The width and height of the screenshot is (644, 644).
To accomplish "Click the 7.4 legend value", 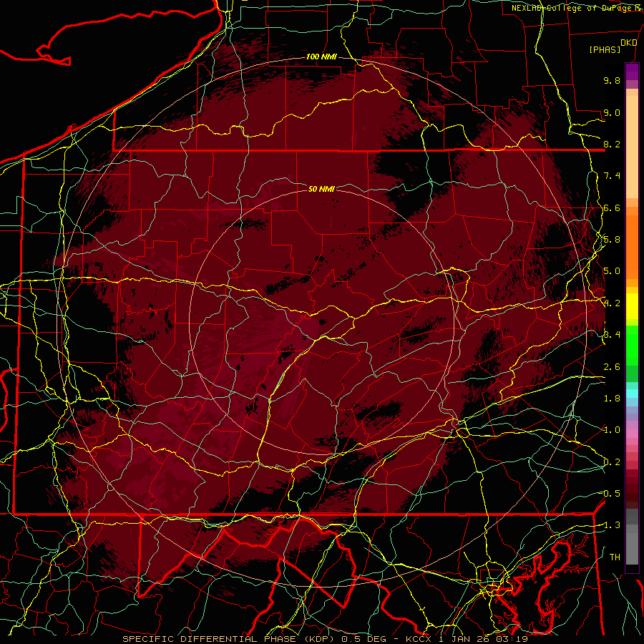I will [x=612, y=176].
